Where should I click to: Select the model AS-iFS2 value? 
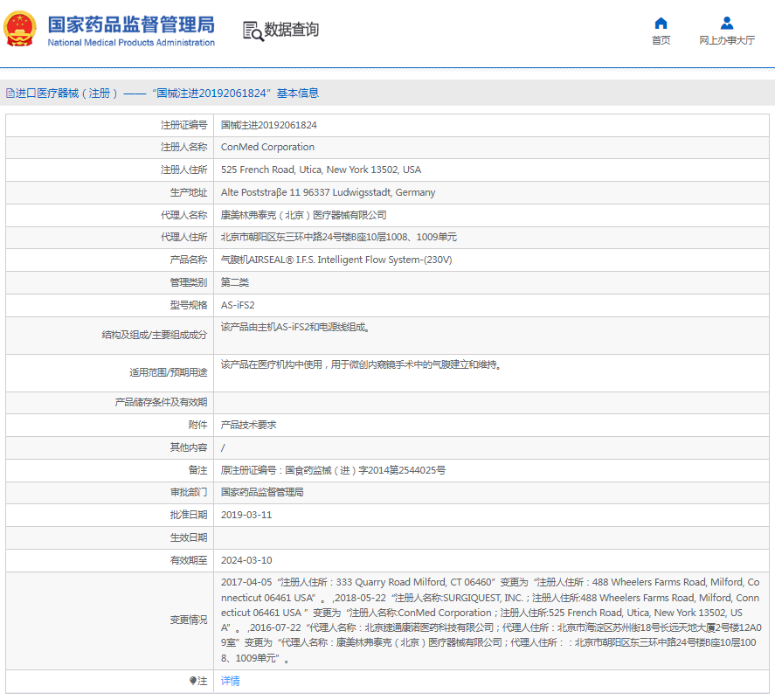tap(238, 305)
